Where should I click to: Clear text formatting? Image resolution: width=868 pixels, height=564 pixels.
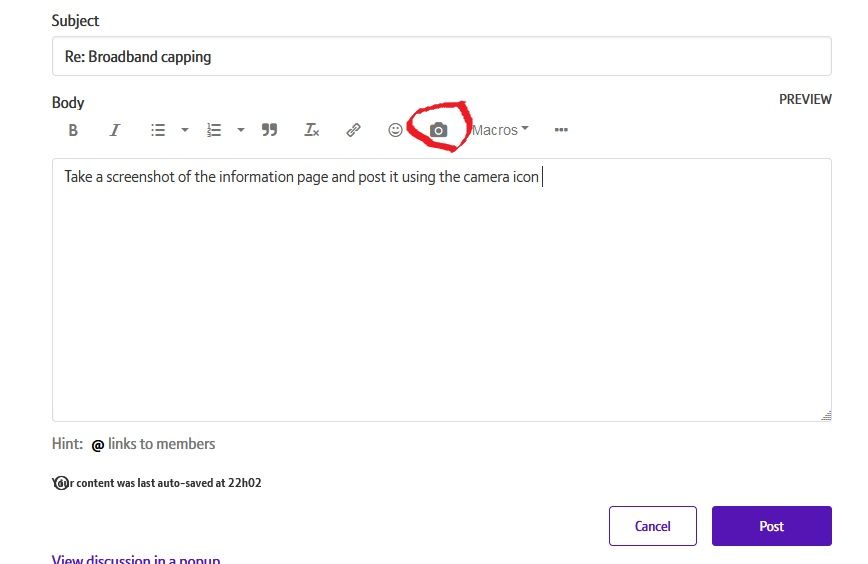tap(312, 130)
